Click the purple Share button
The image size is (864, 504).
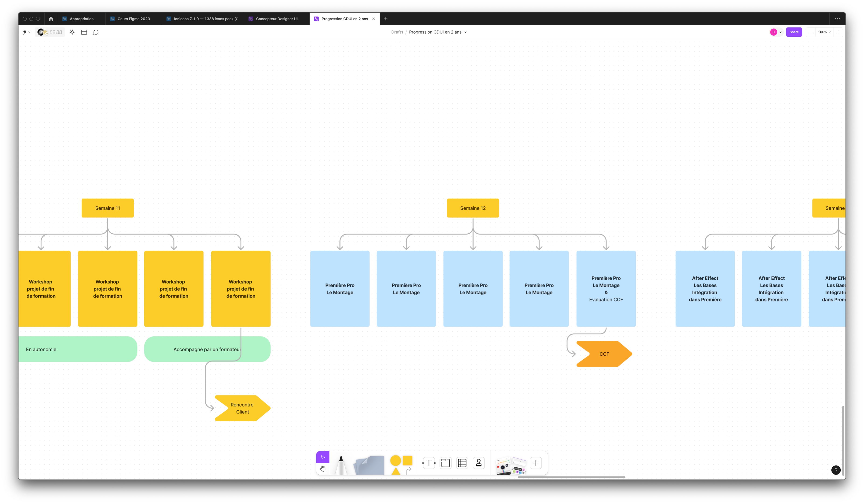pyautogui.click(x=794, y=32)
